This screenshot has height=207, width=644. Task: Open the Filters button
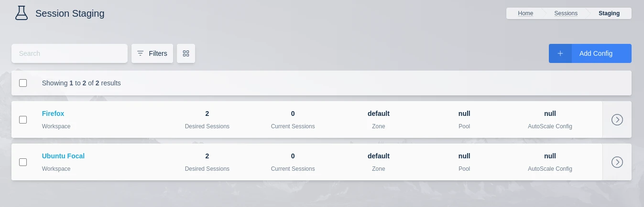click(x=152, y=53)
